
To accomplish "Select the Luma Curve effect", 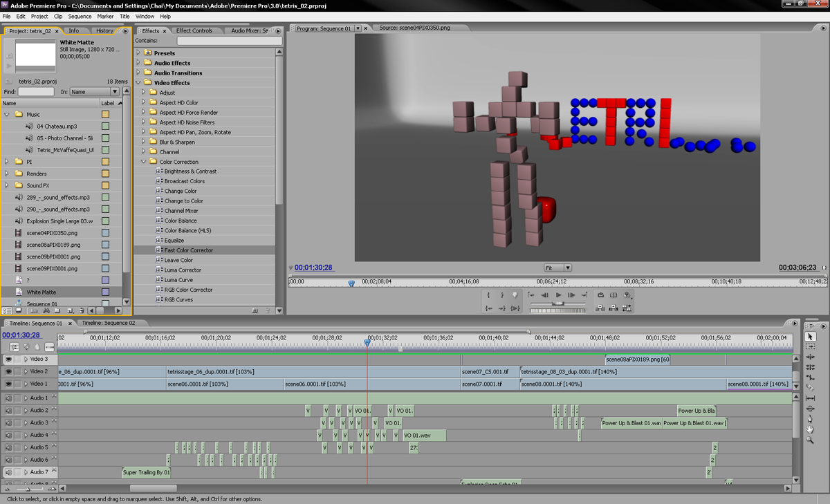I will pos(178,280).
